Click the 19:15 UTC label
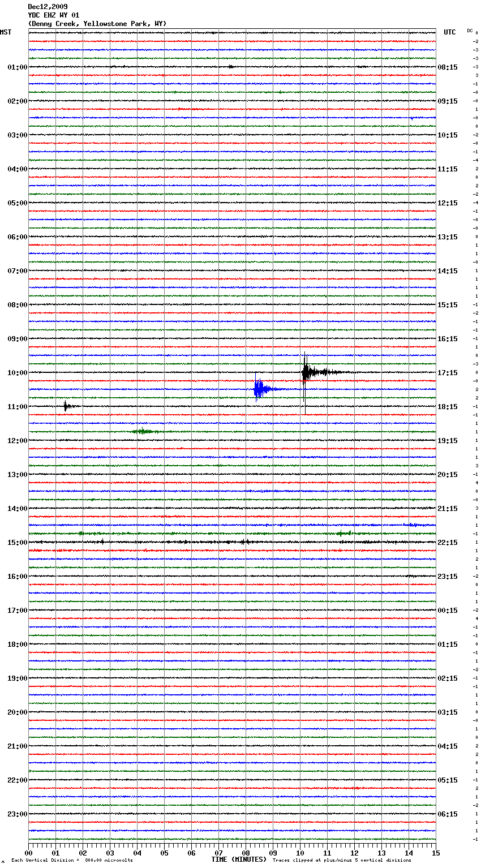This screenshot has height=868, width=481. click(448, 441)
